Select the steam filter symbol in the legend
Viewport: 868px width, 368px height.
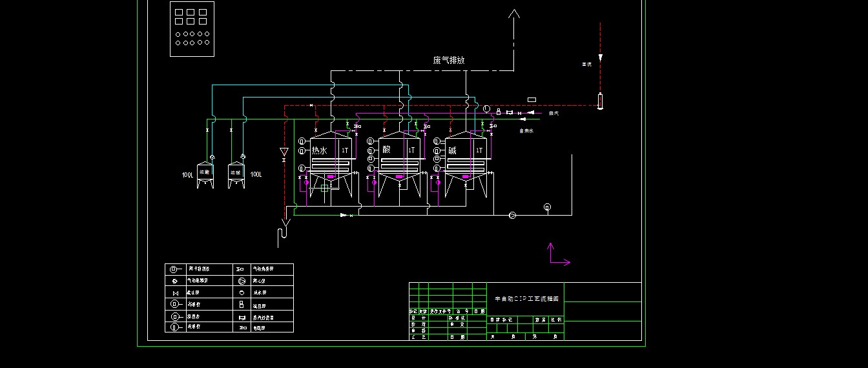pyautogui.click(x=242, y=318)
